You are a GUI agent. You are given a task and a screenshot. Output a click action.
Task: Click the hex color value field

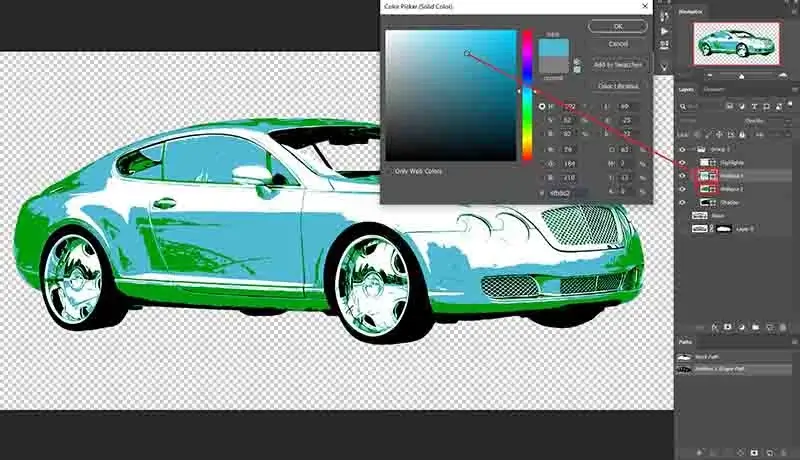click(x=566, y=193)
